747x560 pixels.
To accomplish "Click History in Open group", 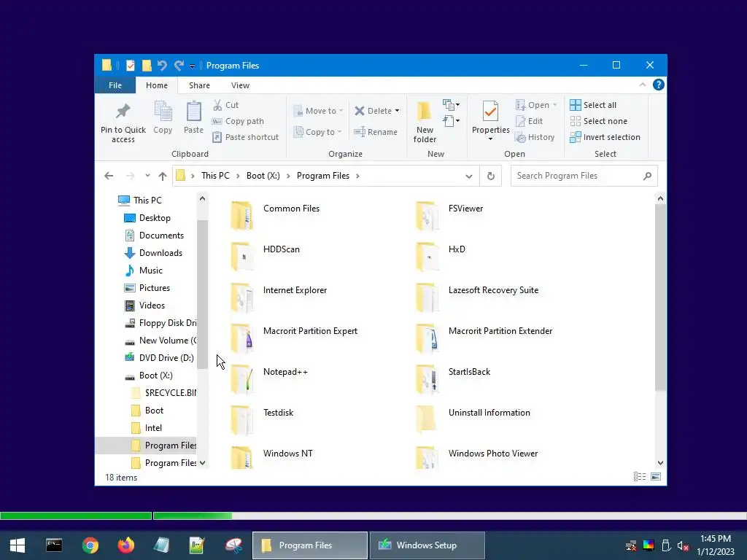I will click(x=535, y=137).
